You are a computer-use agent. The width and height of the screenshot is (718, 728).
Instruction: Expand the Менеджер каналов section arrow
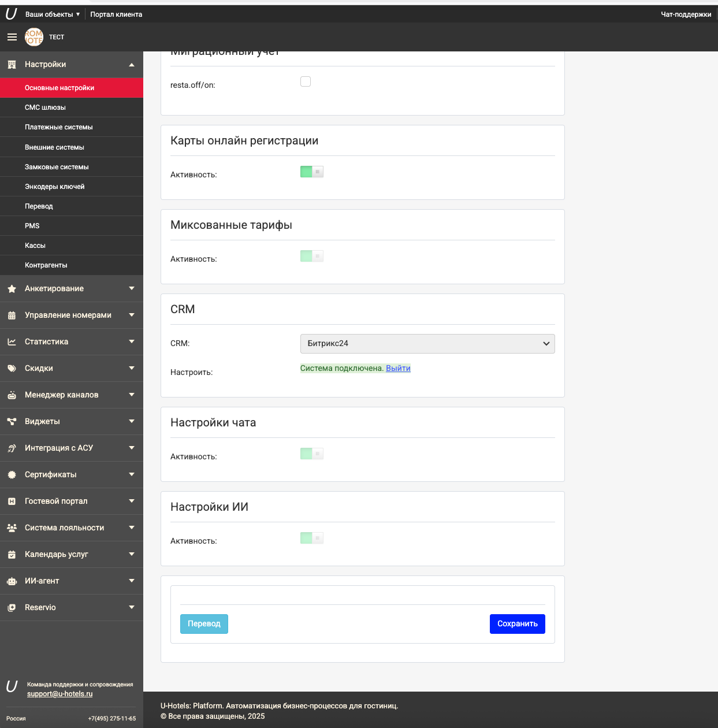click(132, 395)
